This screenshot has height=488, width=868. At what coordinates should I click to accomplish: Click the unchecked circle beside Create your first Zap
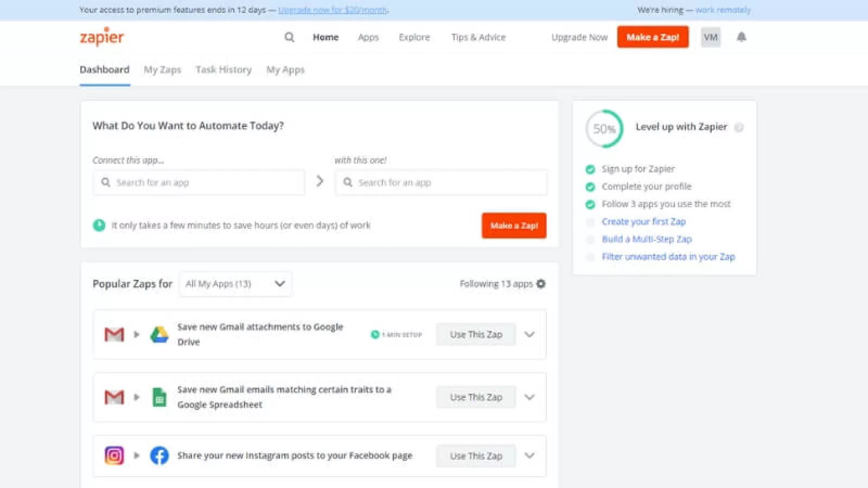coord(590,222)
